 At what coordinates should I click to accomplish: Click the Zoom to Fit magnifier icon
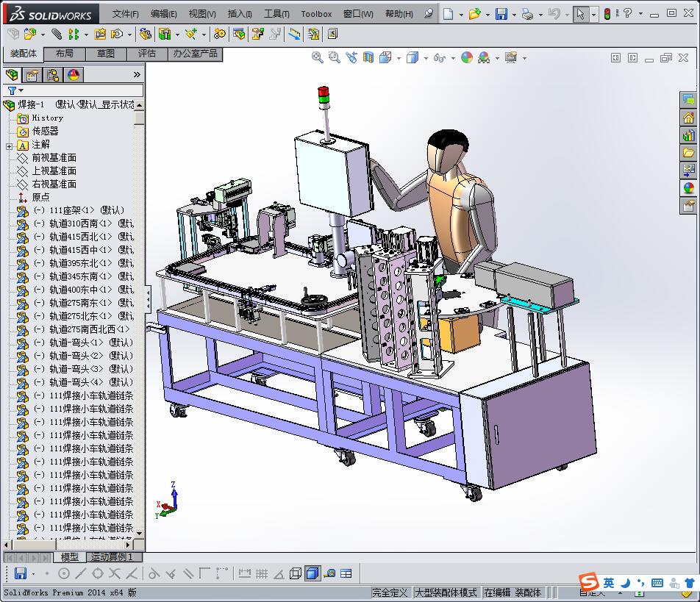click(x=318, y=57)
